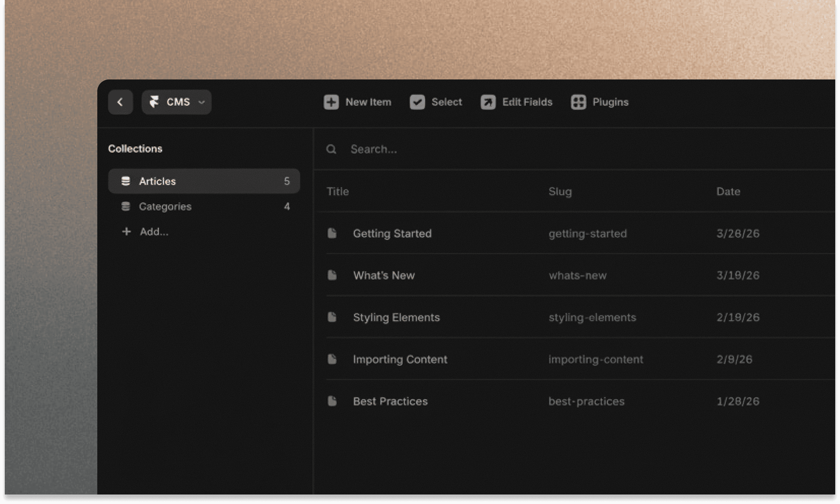
Task: Sort by the Date column header
Action: pos(728,191)
